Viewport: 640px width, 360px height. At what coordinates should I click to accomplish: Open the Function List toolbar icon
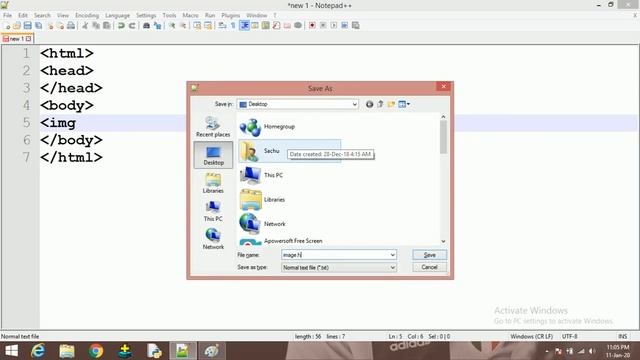pyautogui.click(x=276, y=25)
